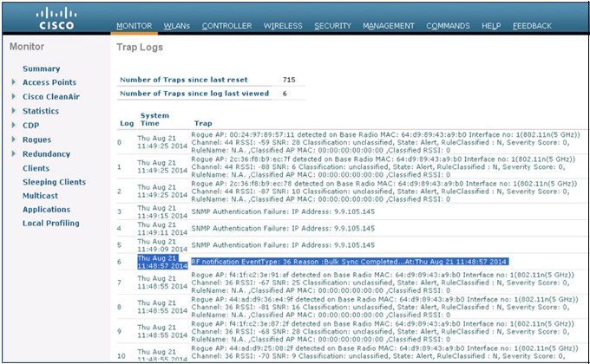Select the MANAGEMENT tab

(389, 26)
